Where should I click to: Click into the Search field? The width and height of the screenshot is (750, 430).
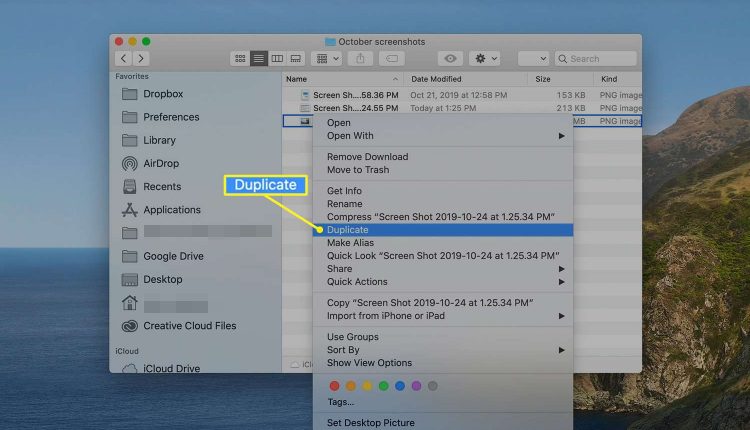(x=596, y=58)
